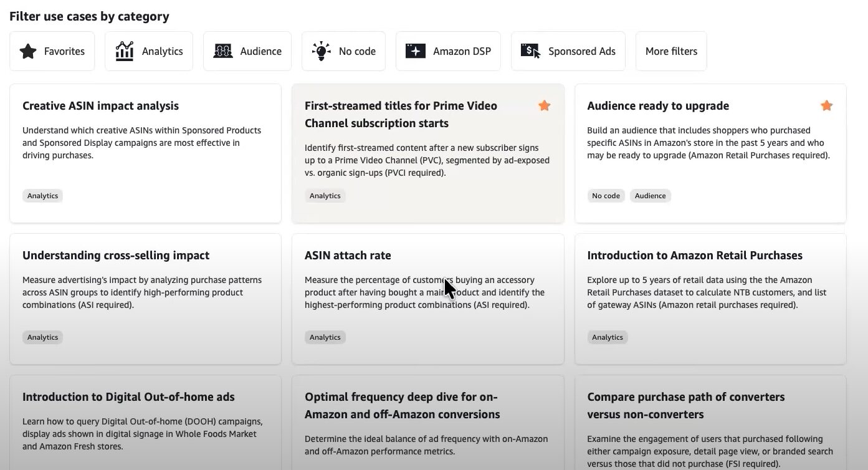Click Analytics tag under Creative ASIN card
This screenshot has height=470, width=868.
coord(42,196)
